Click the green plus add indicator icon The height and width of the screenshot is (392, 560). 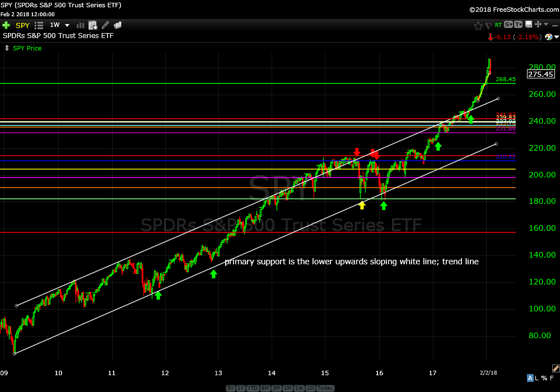[6, 25]
